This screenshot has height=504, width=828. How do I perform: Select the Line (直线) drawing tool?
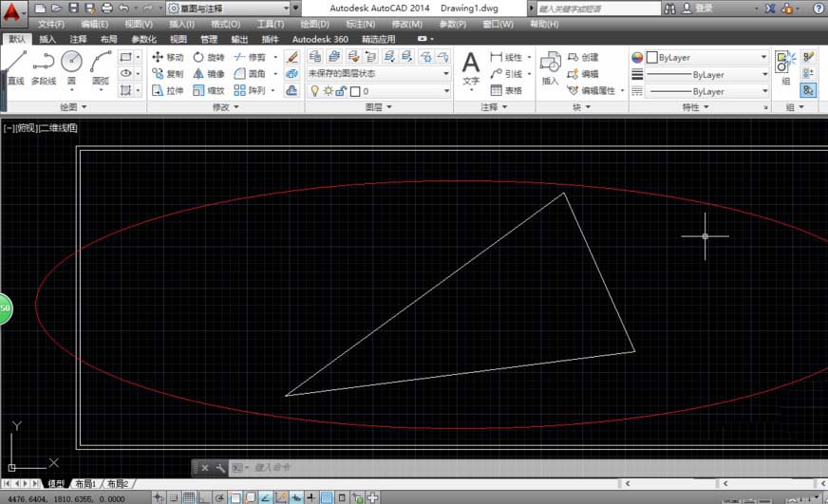(x=15, y=67)
